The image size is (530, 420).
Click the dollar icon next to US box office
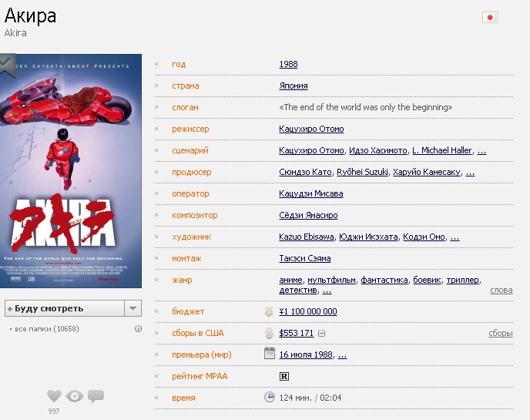click(x=269, y=333)
